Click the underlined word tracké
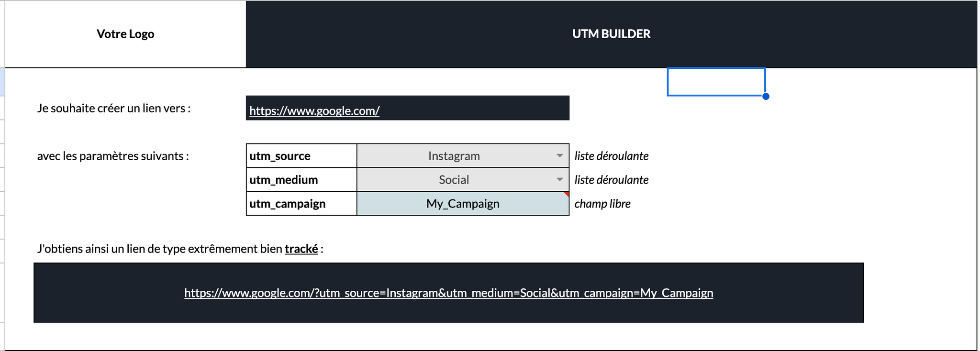980x351 pixels. [301, 249]
